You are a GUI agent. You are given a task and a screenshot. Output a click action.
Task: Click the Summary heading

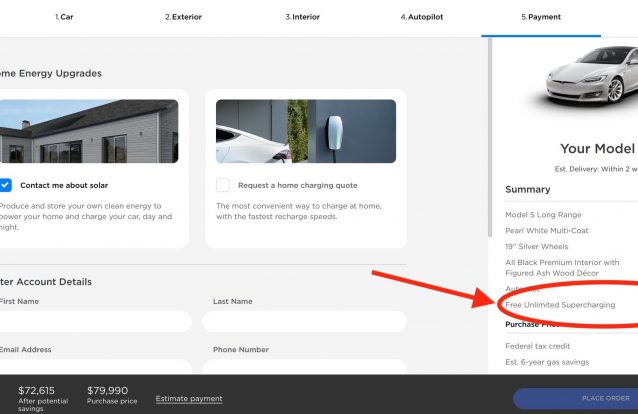(x=528, y=189)
